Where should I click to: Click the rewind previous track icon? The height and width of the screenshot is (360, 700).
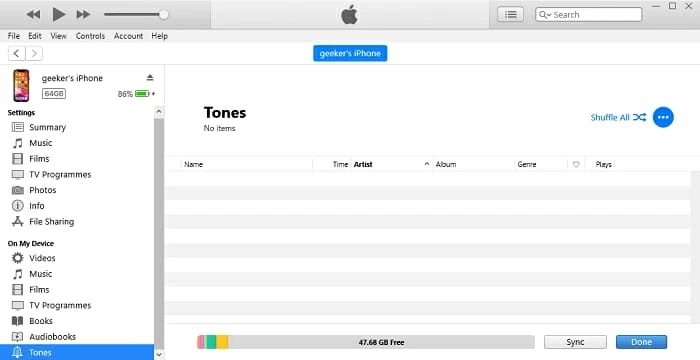[x=33, y=15]
